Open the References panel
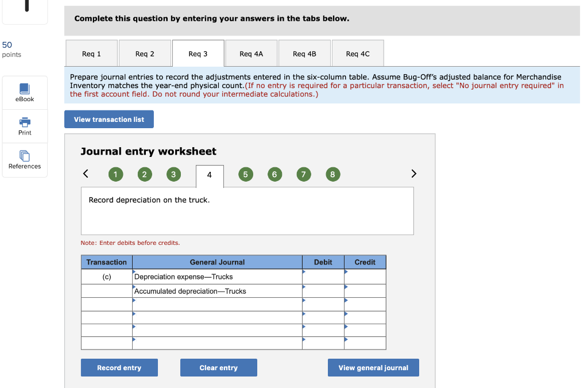The height and width of the screenshot is (388, 588). pyautogui.click(x=24, y=160)
